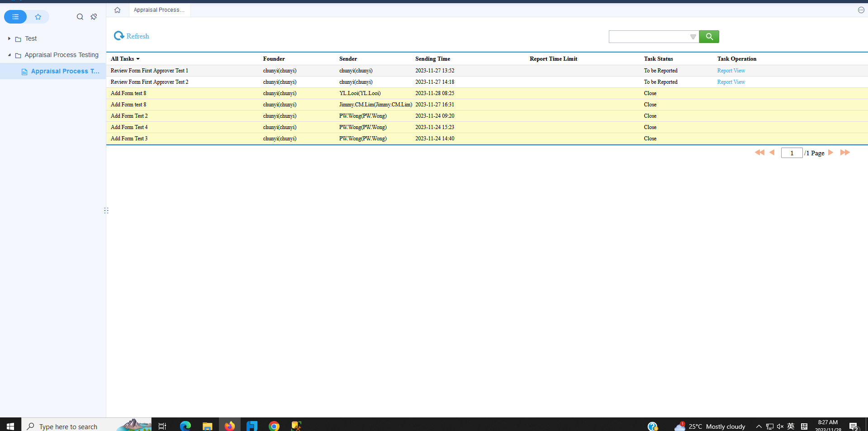Show hidden system tray icons chevron
Image resolution: width=868 pixels, height=431 pixels.
(759, 426)
